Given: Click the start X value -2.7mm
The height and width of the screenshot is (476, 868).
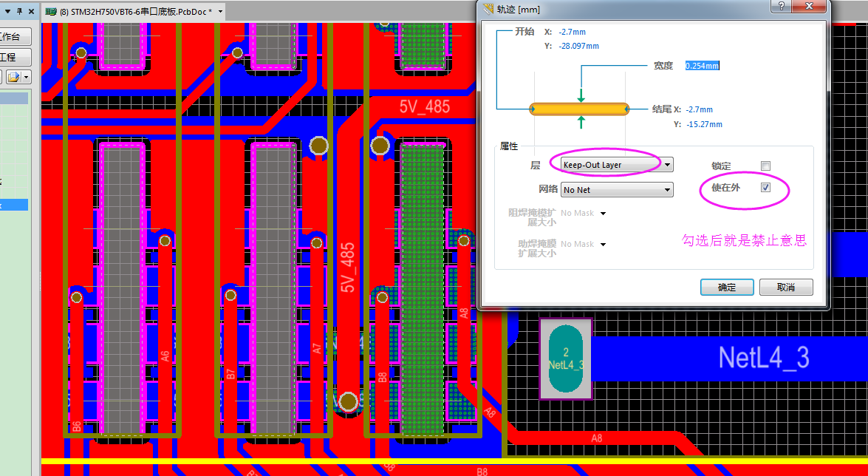Looking at the screenshot, I should [x=573, y=33].
